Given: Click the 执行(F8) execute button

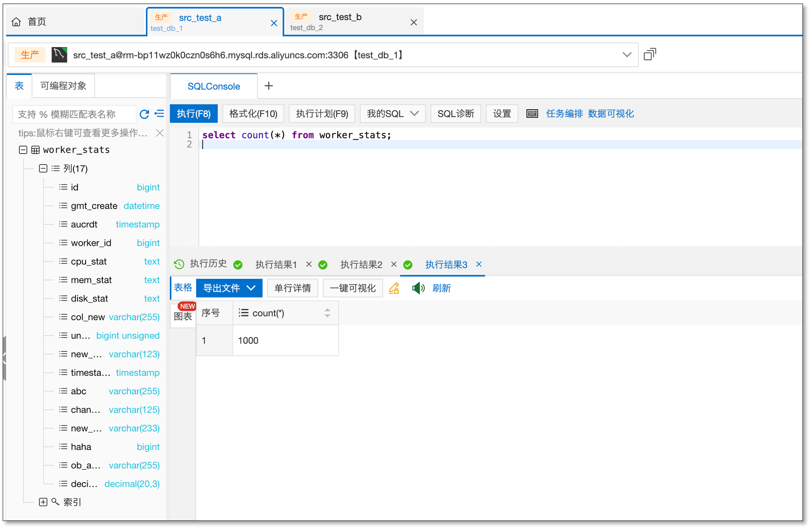Looking at the screenshot, I should (194, 113).
